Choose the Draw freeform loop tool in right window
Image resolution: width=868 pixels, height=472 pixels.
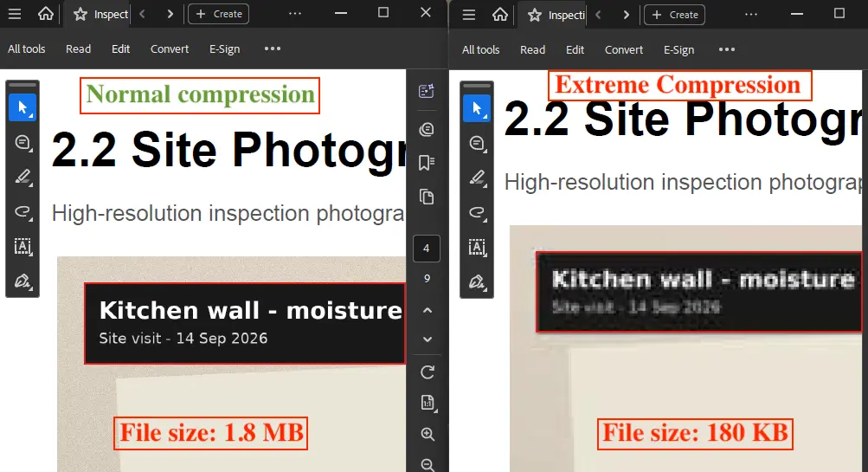[477, 213]
